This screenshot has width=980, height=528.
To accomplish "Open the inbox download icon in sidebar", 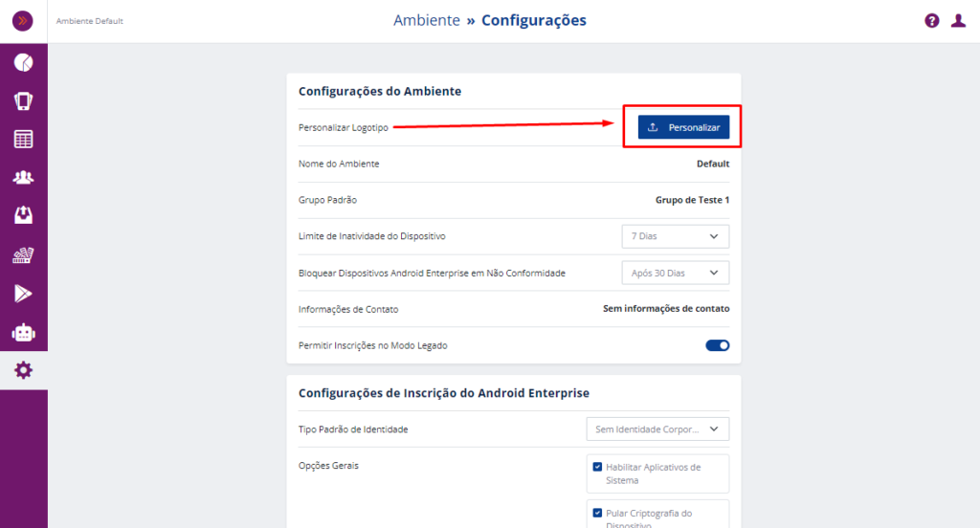I will [x=23, y=215].
